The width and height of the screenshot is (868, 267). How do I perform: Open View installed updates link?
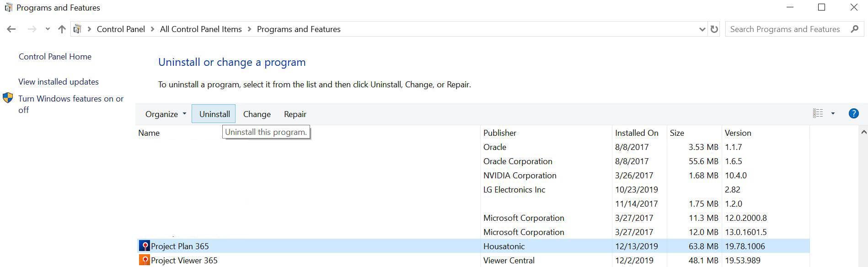(x=59, y=82)
